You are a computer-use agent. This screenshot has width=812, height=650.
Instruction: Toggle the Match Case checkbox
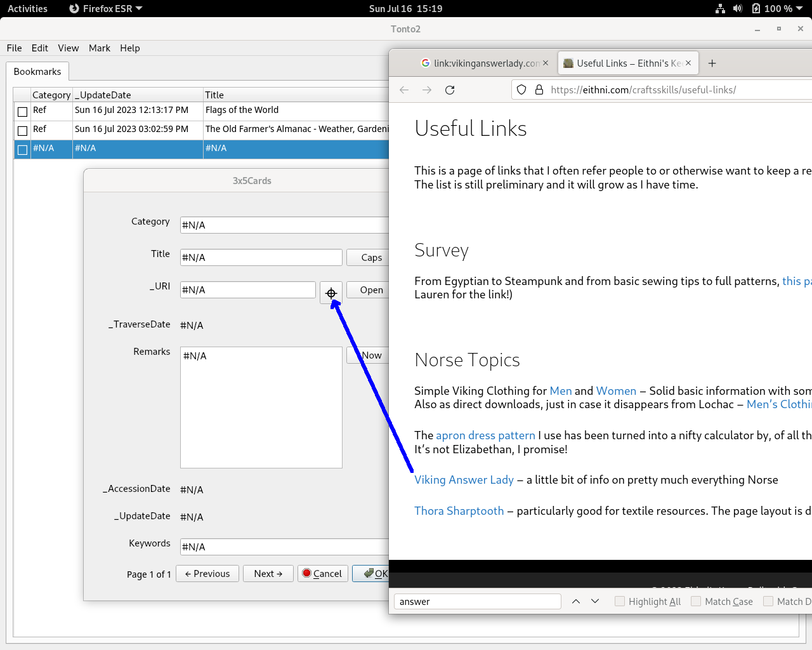click(x=696, y=601)
